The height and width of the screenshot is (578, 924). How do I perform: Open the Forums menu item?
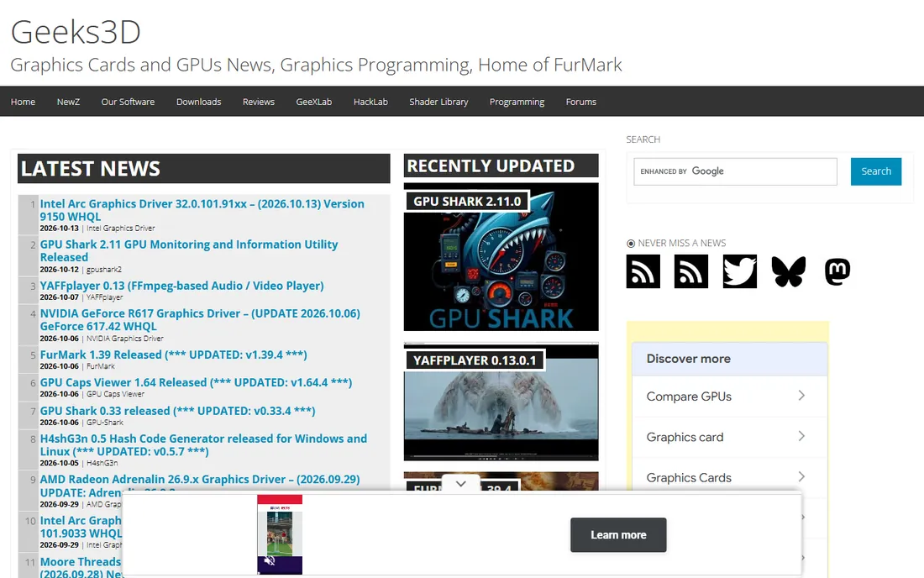click(581, 102)
